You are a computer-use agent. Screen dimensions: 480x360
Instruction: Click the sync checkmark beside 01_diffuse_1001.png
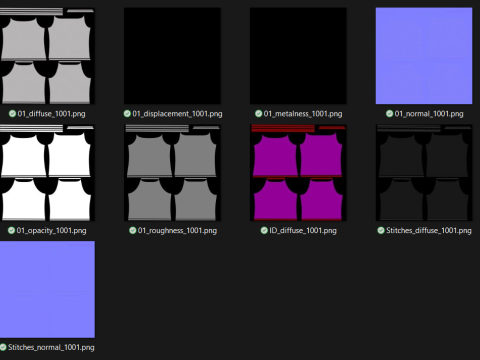[x=12, y=114]
